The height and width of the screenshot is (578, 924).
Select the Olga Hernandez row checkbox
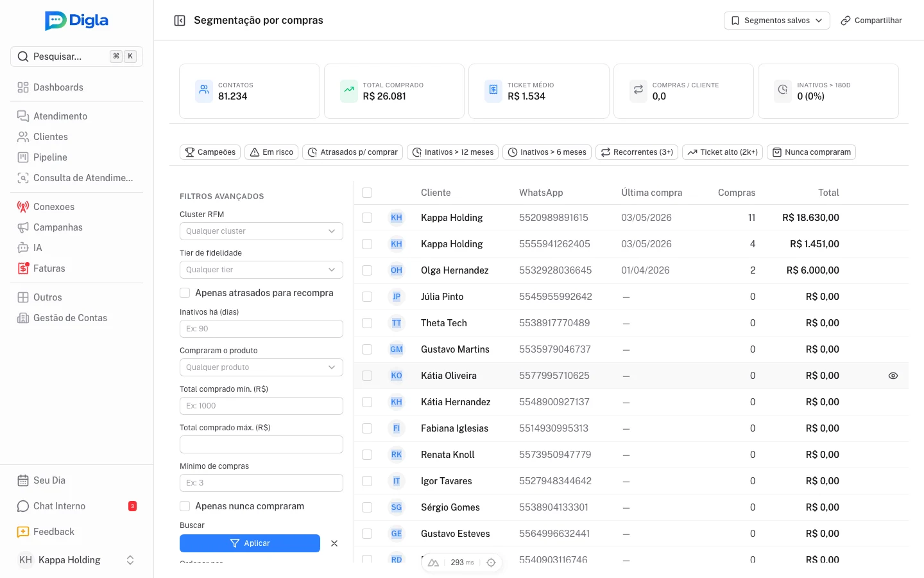pyautogui.click(x=367, y=270)
